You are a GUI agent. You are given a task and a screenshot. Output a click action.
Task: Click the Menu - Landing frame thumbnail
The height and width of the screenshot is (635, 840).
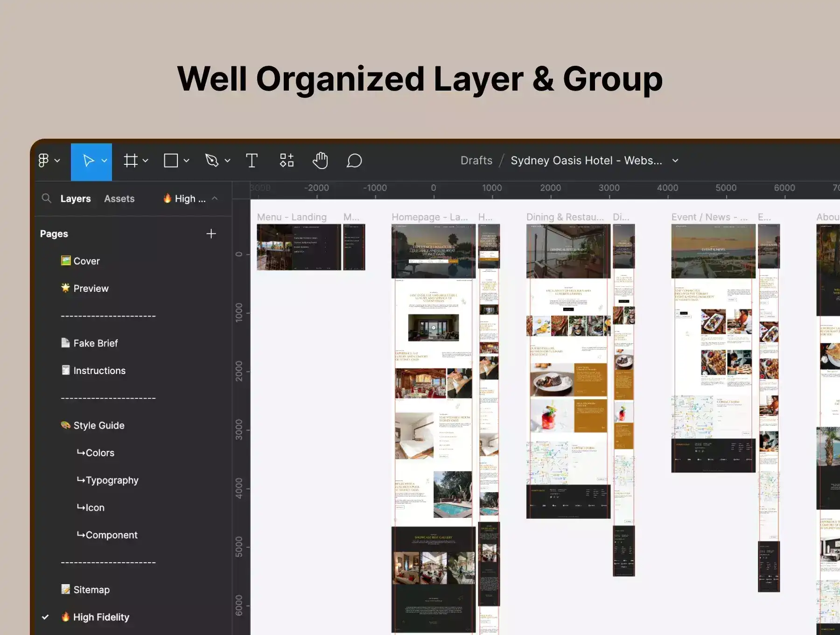coord(299,247)
